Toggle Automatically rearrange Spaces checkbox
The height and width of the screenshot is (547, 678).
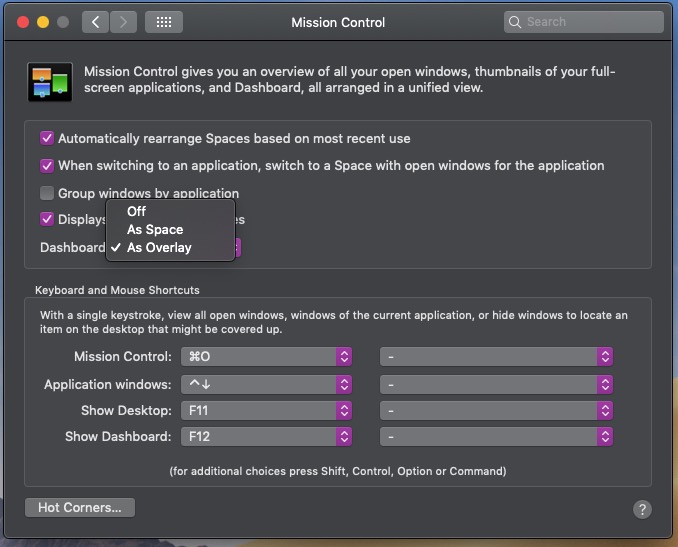pyautogui.click(x=47, y=138)
